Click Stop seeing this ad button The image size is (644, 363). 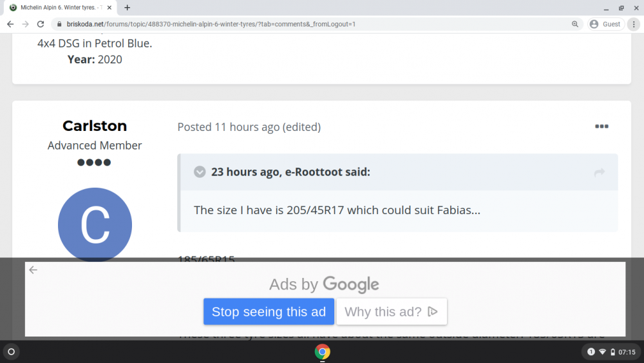click(x=269, y=311)
